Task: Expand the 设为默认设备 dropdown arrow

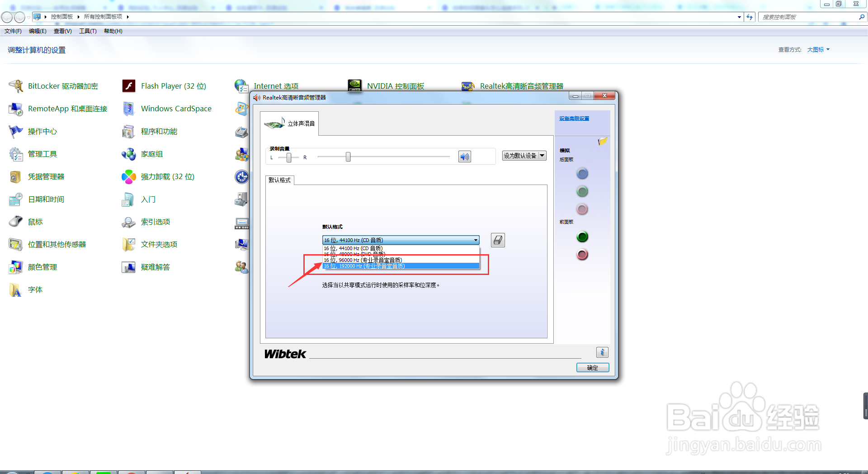Action: 542,156
